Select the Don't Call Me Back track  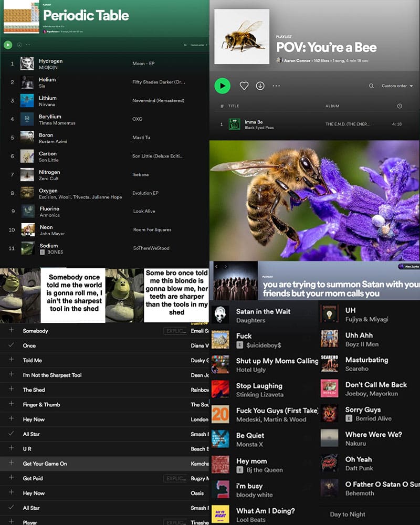pos(370,388)
